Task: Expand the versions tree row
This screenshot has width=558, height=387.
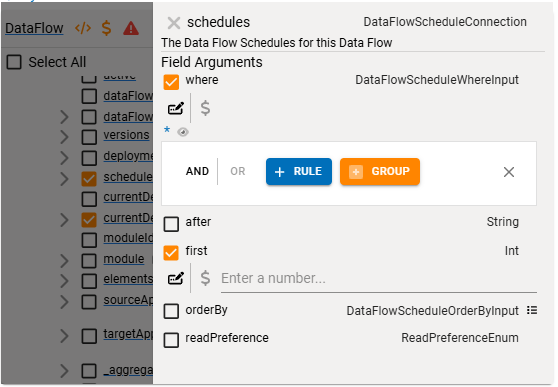Action: click(64, 137)
